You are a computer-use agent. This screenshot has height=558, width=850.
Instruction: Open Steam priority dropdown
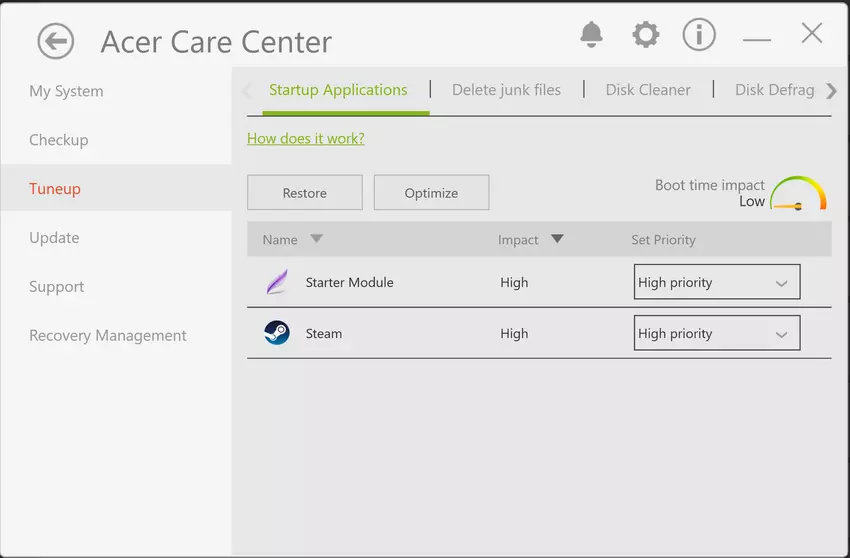717,334
